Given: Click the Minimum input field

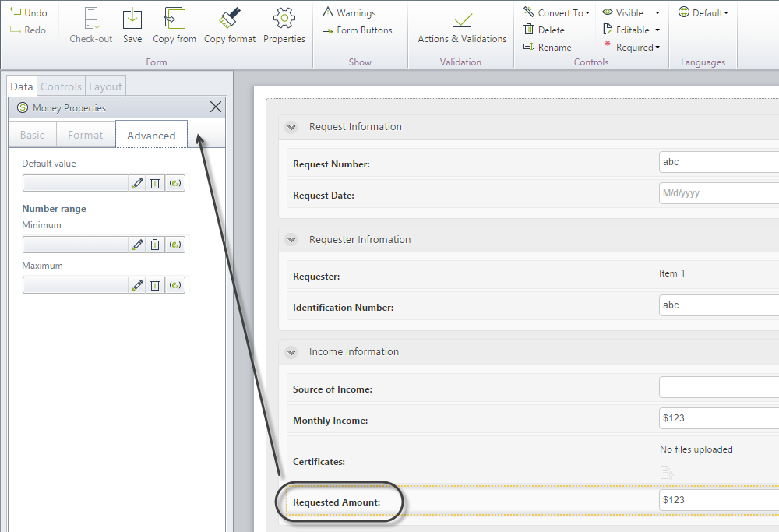Looking at the screenshot, I should 76,245.
